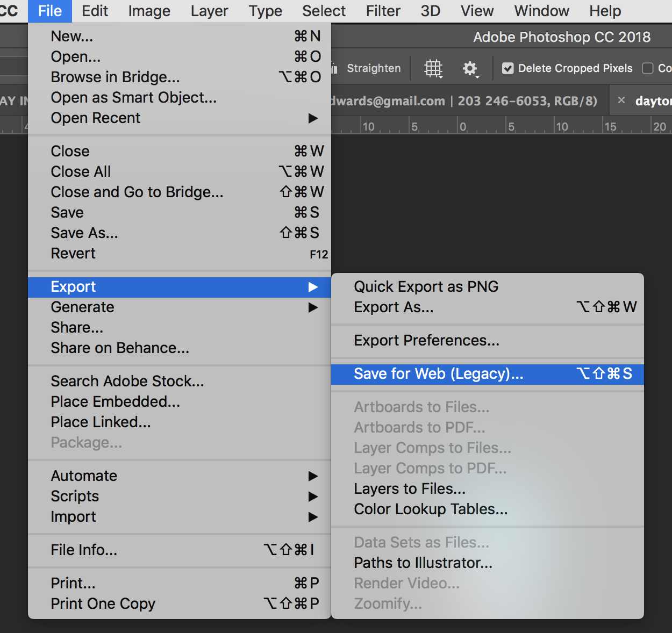Select Quick Export as PNG
The image size is (672, 633).
coord(426,287)
